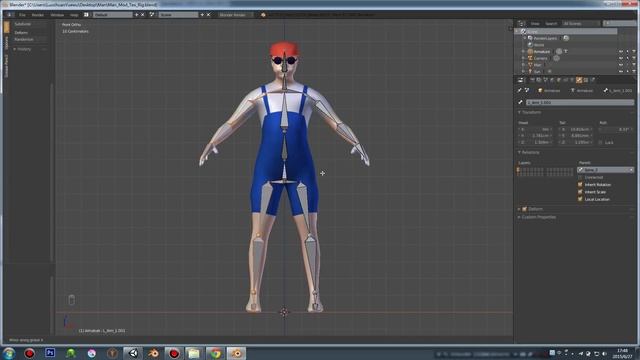Toggle the Lock checkbox in Transform
This screenshot has width=640, height=360.
[600, 142]
